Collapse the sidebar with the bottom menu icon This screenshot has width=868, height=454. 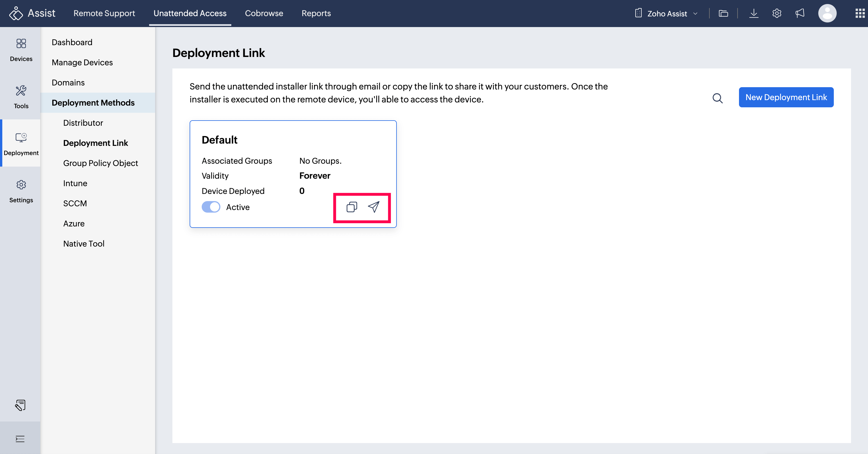(x=20, y=438)
